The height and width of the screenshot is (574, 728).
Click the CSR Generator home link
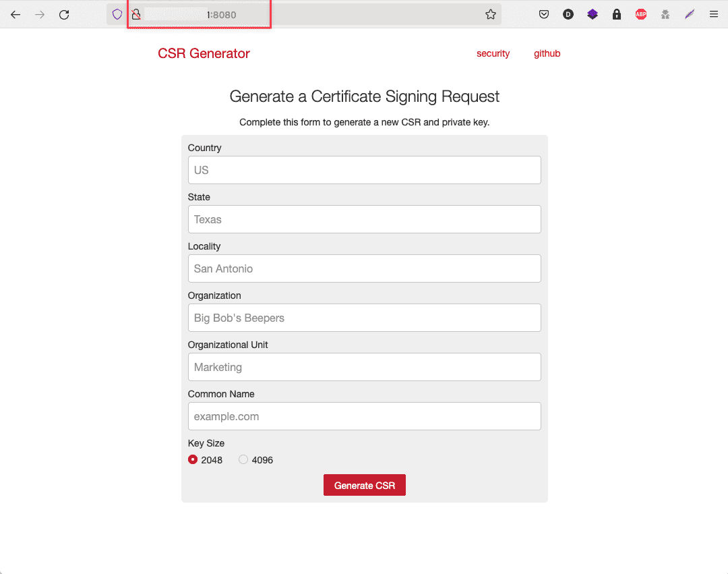(204, 54)
